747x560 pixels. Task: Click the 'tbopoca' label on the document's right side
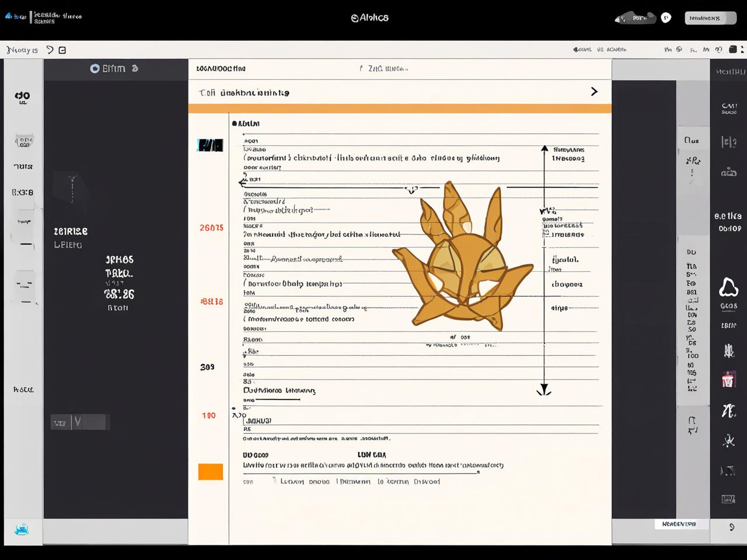(567, 285)
